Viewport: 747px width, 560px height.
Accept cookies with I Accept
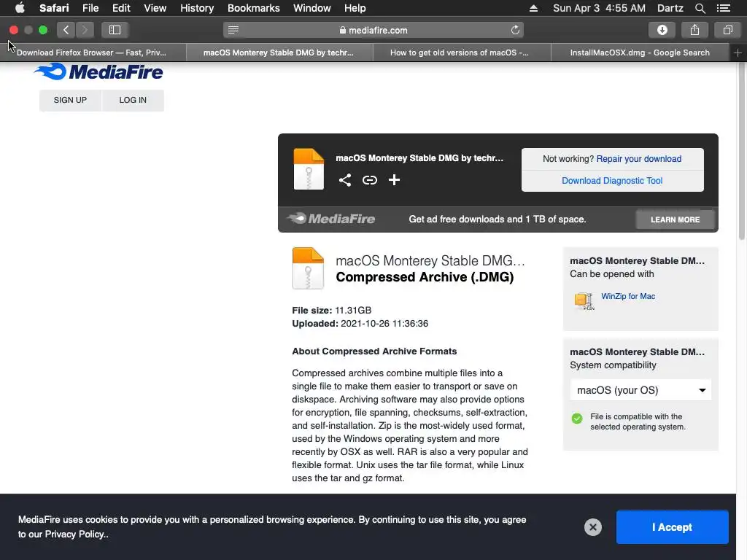[672, 527]
